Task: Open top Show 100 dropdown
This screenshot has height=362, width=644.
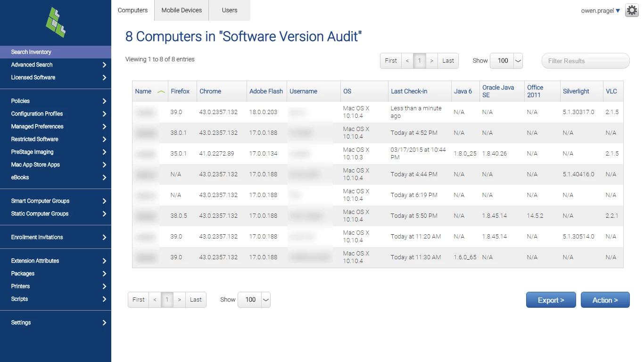Action: pyautogui.click(x=506, y=60)
